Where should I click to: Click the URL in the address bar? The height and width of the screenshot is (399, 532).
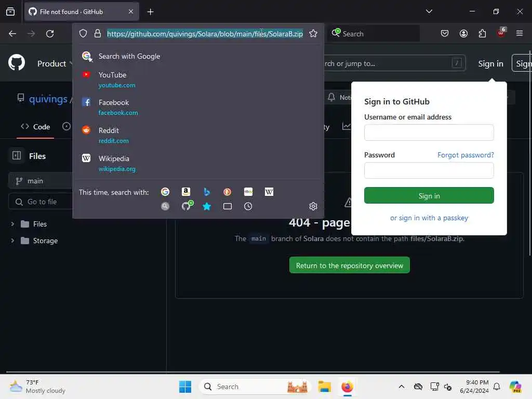click(205, 34)
